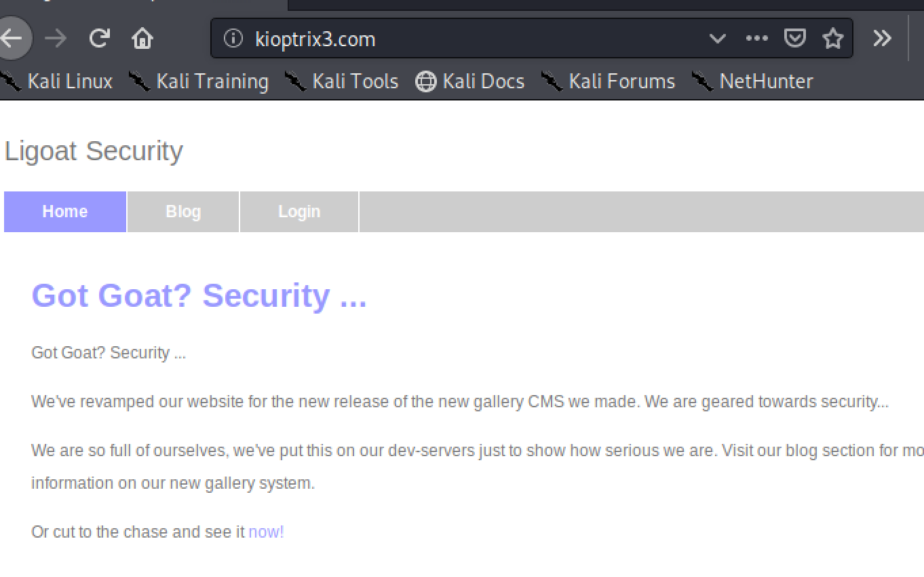Click the browser Back arrow button
This screenshot has height=577, width=924.
tap(12, 39)
